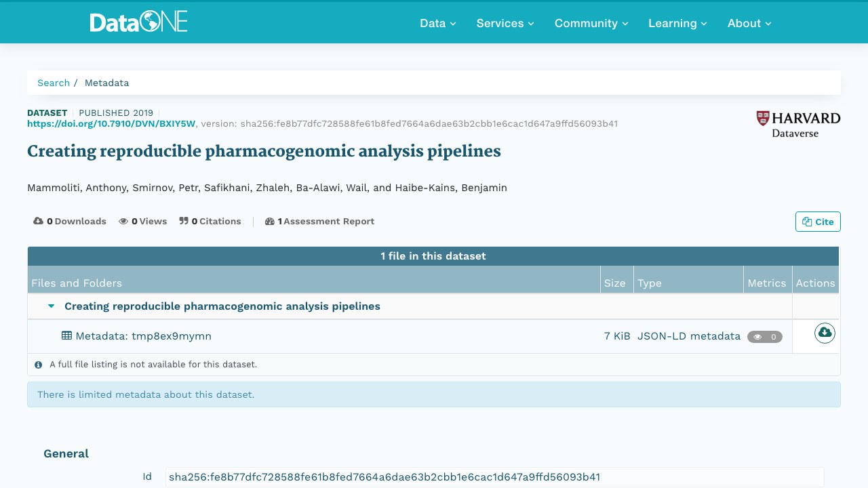Open the Learning menu

point(677,23)
